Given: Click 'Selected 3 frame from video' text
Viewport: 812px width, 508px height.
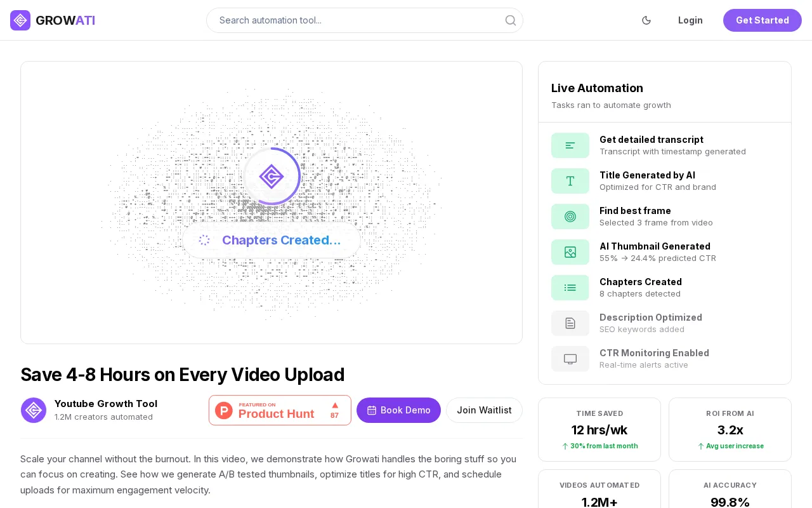Looking at the screenshot, I should coord(656,222).
